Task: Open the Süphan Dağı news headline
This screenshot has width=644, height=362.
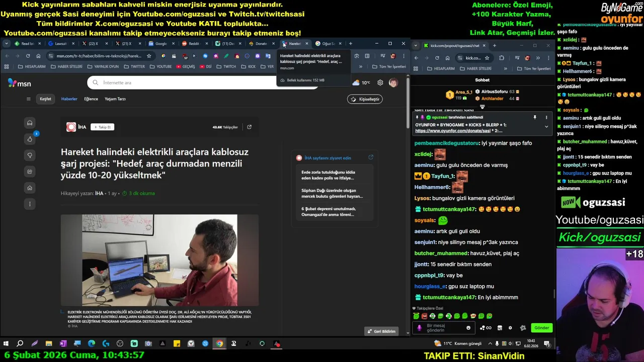Action: [332, 194]
